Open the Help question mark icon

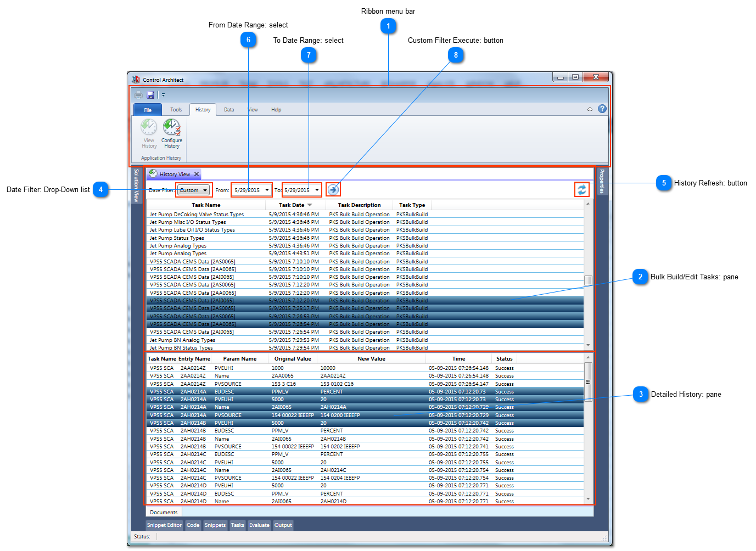tap(602, 109)
